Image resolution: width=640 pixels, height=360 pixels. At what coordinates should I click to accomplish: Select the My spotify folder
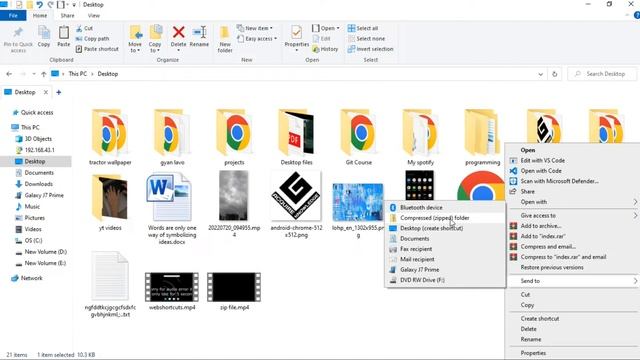(420, 137)
